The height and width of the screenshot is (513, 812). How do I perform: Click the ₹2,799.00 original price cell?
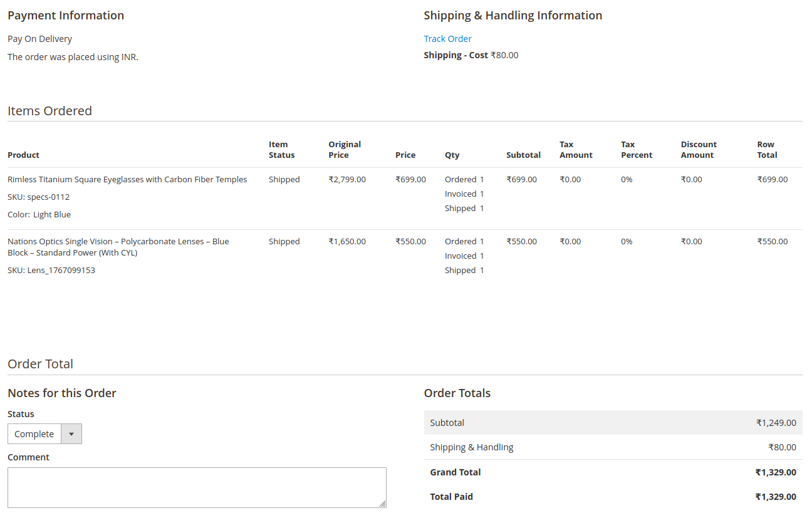(x=347, y=180)
